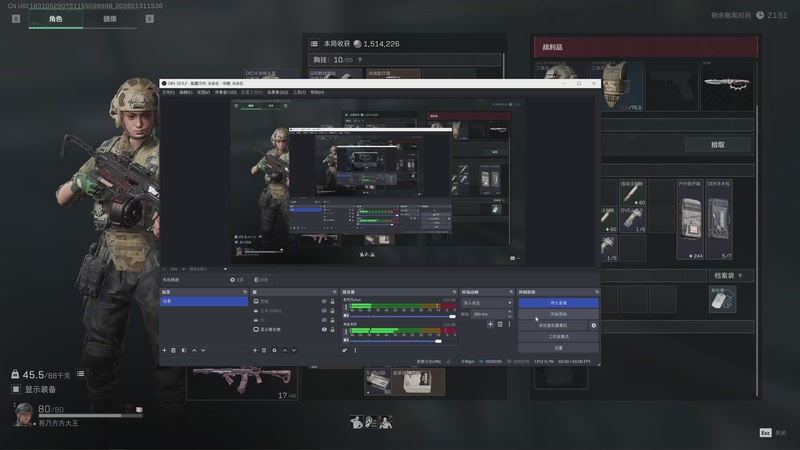Open preview scaling dropdown below OBS preview
This screenshot has width=800, height=450.
[x=208, y=269]
